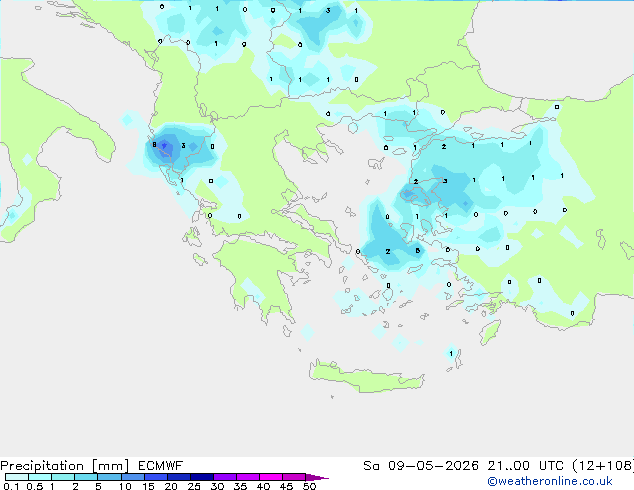Click the legend label "10"
Screen dimensions: 634x490
(125, 486)
